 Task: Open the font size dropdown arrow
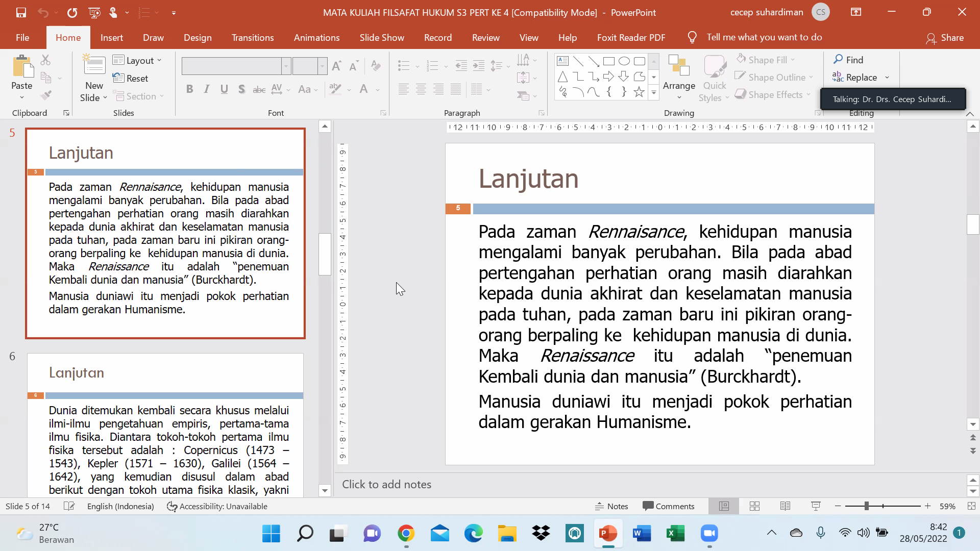click(x=322, y=66)
